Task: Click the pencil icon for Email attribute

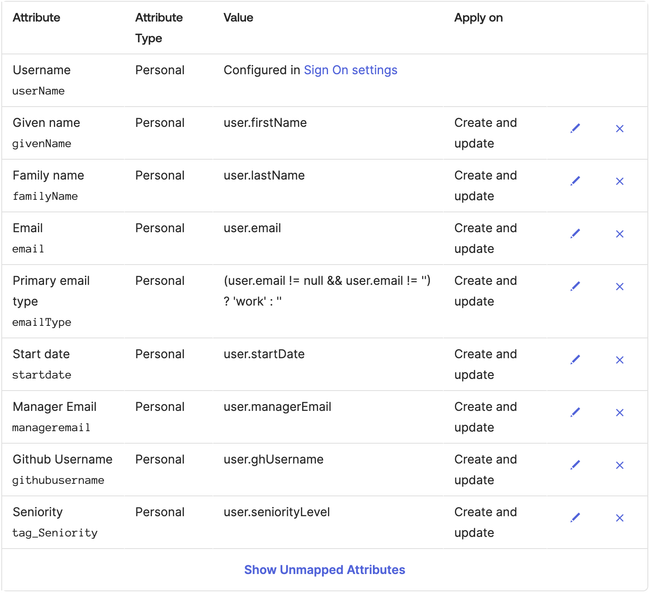Action: (575, 234)
